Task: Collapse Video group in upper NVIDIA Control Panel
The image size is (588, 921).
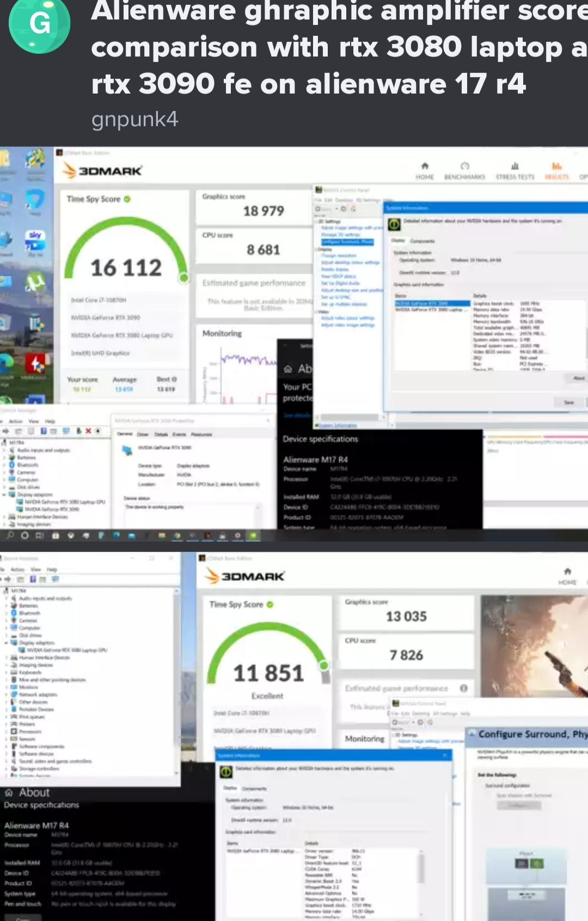Action: (315, 312)
